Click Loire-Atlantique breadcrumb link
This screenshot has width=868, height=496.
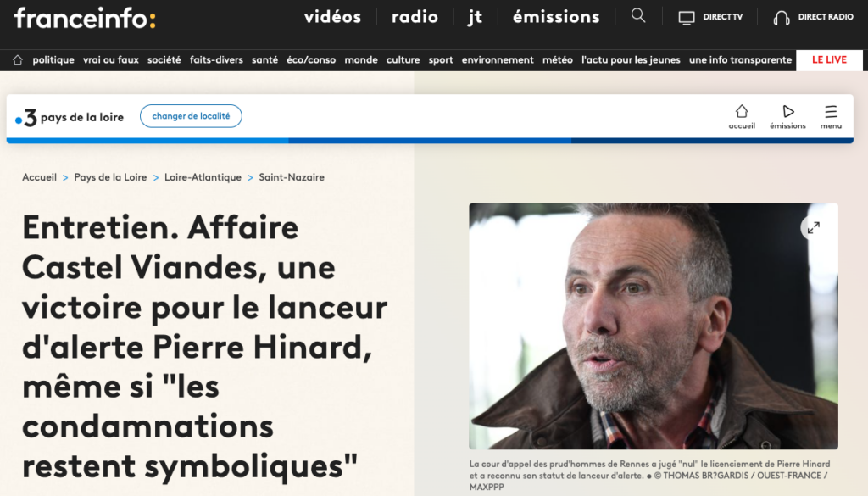pyautogui.click(x=203, y=177)
